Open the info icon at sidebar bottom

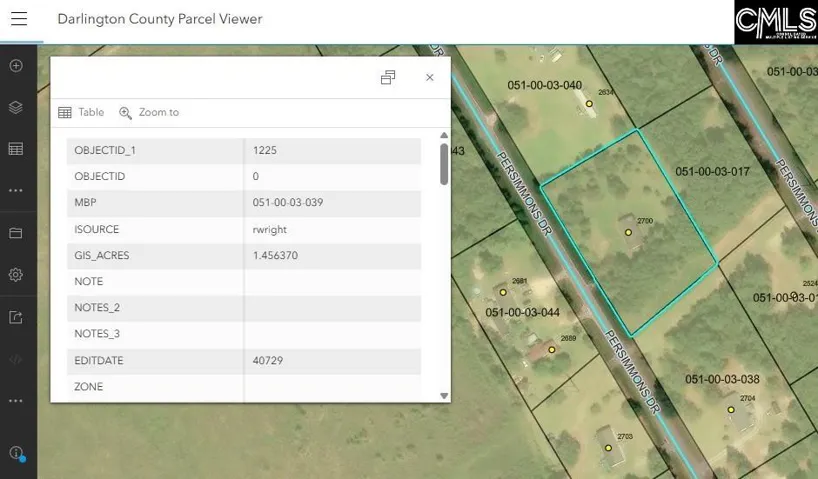[16, 453]
